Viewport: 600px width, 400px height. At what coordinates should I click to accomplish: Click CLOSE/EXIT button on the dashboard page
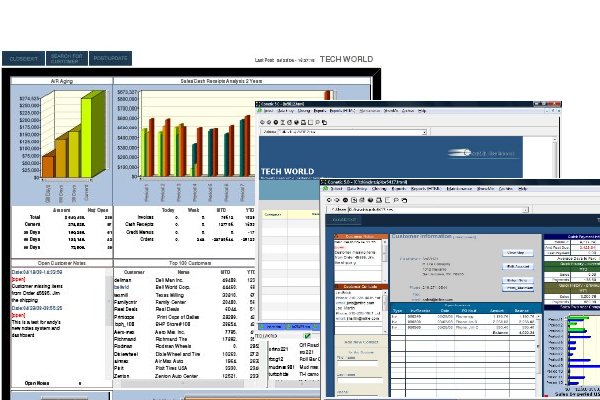coord(23,59)
